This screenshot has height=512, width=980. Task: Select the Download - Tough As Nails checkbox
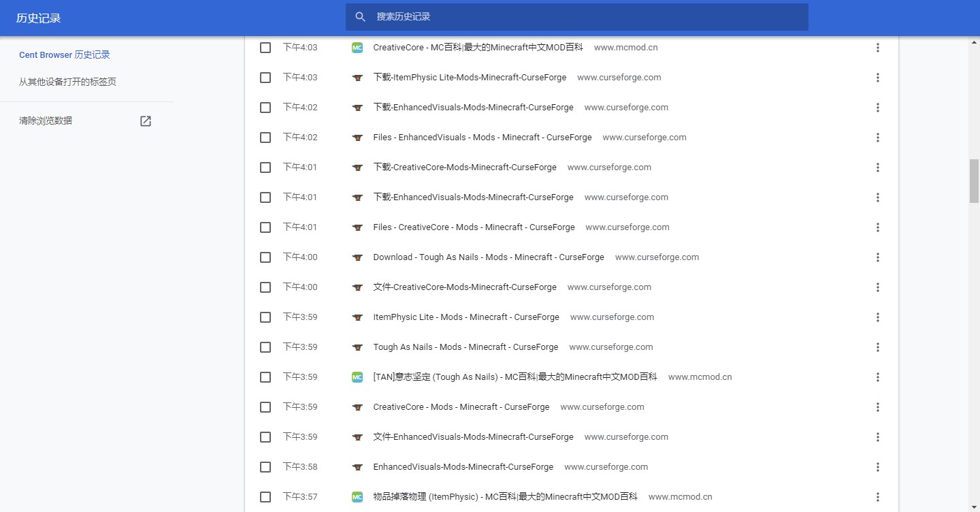click(x=265, y=257)
